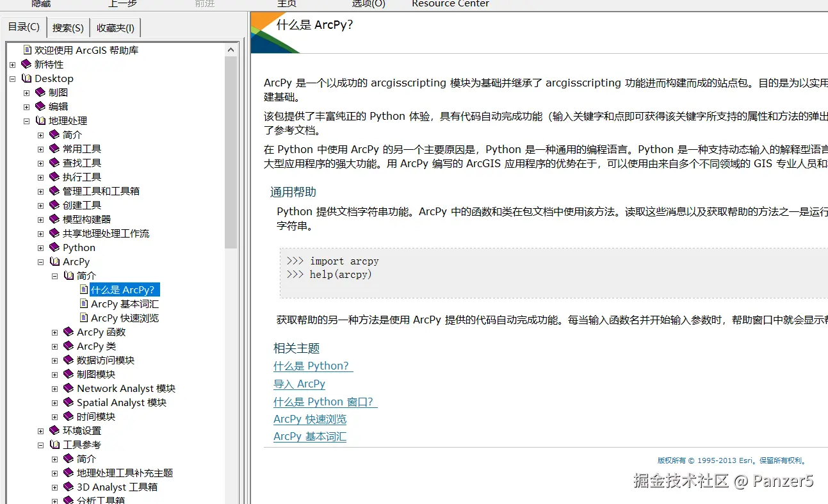
Task: Expand the 时间模块 node
Action: pyautogui.click(x=55, y=417)
